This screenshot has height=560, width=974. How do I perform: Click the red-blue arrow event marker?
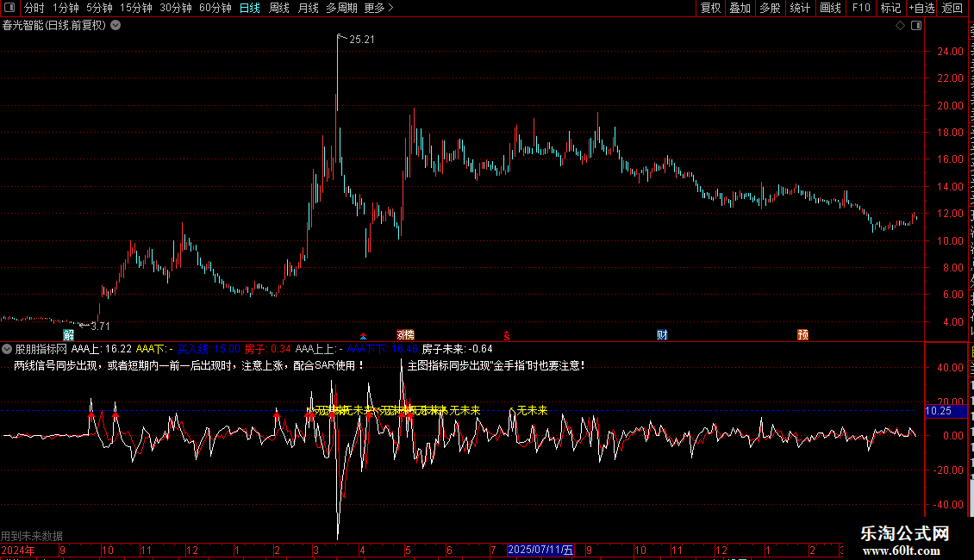coord(364,337)
